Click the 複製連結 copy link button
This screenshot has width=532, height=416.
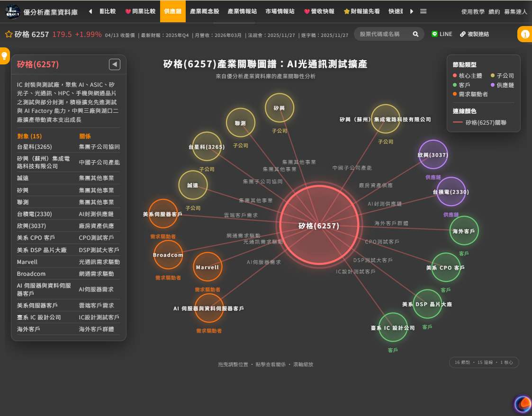click(x=474, y=34)
